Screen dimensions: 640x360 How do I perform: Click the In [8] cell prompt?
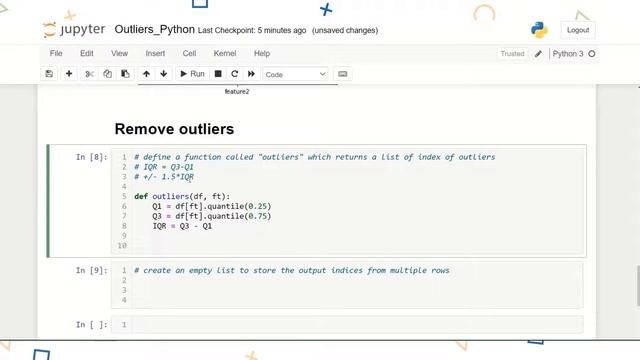[91, 157]
